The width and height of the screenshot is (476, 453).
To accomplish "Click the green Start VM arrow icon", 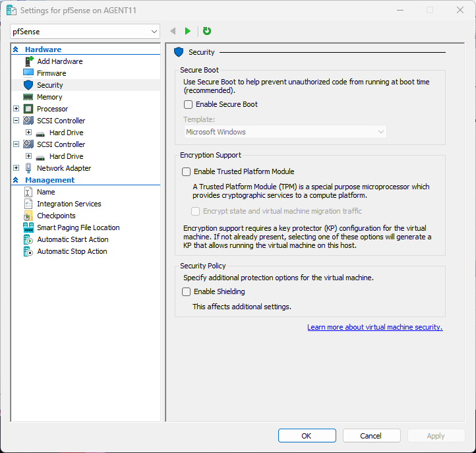I will coord(188,31).
